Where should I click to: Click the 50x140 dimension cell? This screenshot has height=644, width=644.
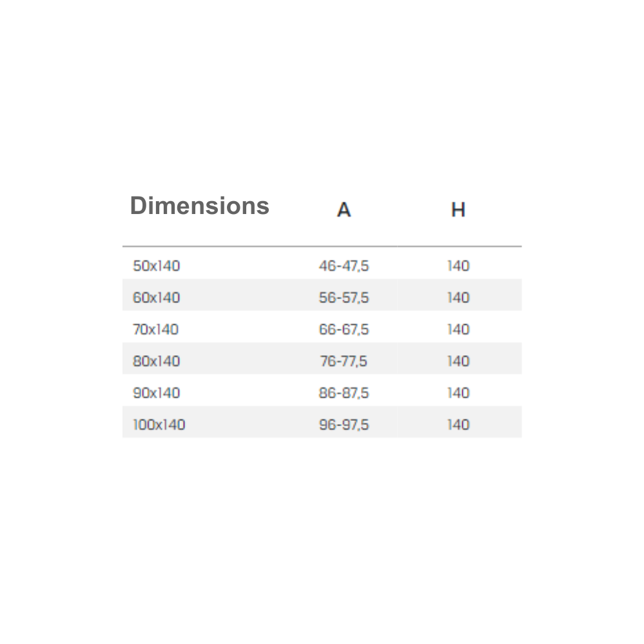pos(157,266)
